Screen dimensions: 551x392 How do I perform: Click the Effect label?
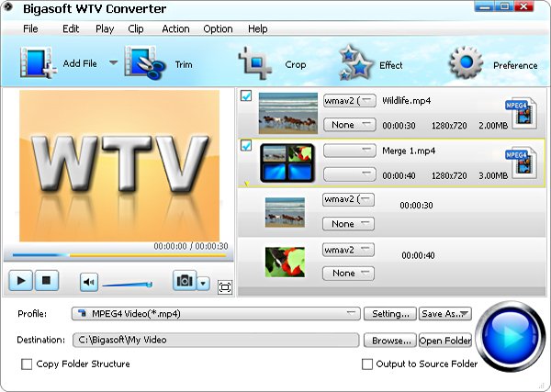(391, 65)
